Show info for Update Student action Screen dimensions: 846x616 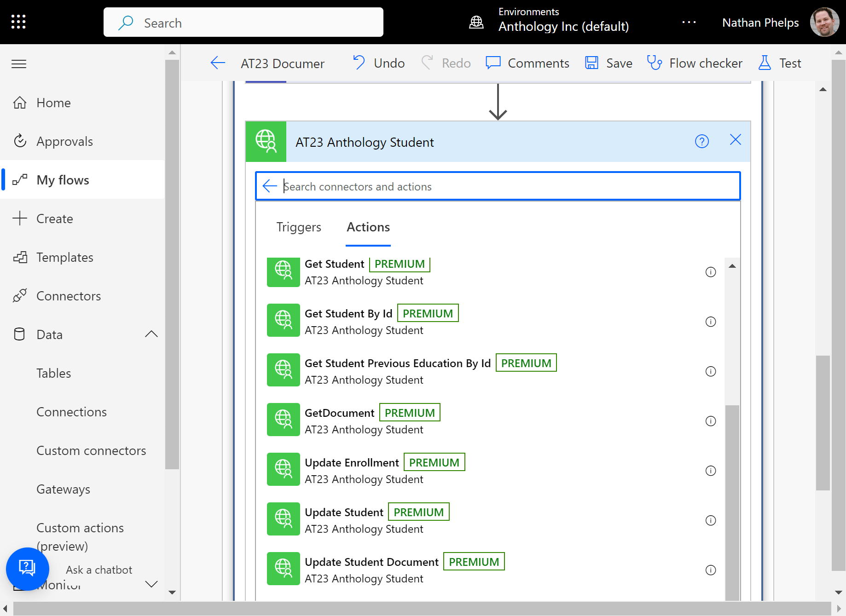coord(711,520)
